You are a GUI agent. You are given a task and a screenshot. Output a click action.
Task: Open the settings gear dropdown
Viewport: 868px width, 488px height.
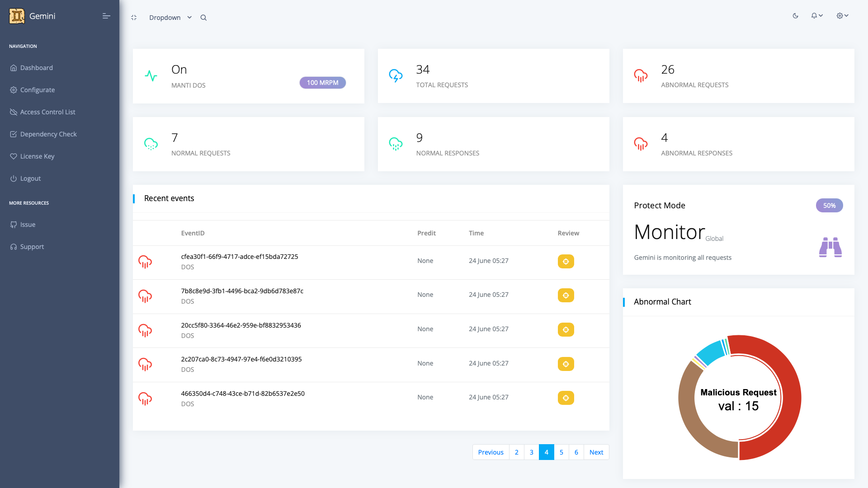click(842, 16)
